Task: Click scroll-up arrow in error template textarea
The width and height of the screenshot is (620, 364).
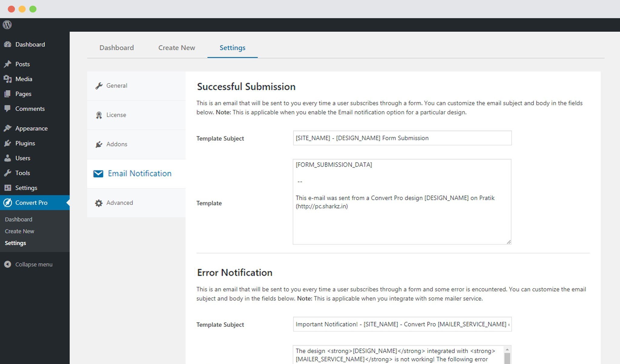Action: 507,349
